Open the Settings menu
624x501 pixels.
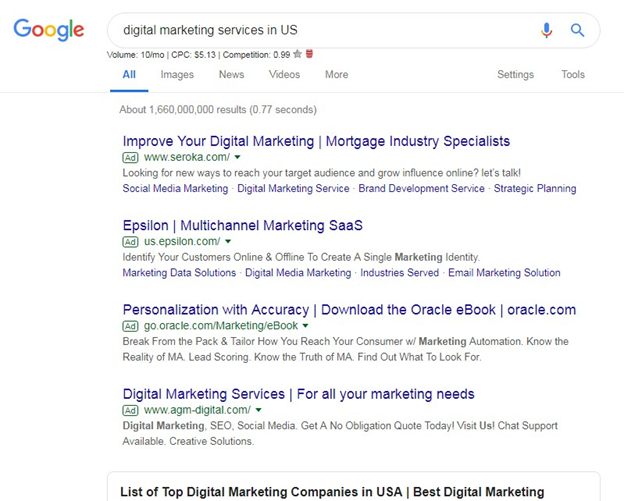click(515, 74)
